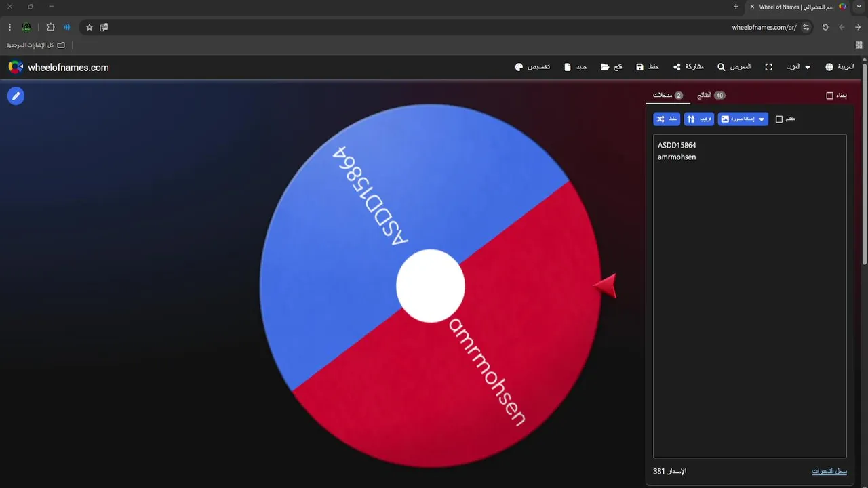
Task: Click the tab groups grid icon
Action: click(x=859, y=45)
